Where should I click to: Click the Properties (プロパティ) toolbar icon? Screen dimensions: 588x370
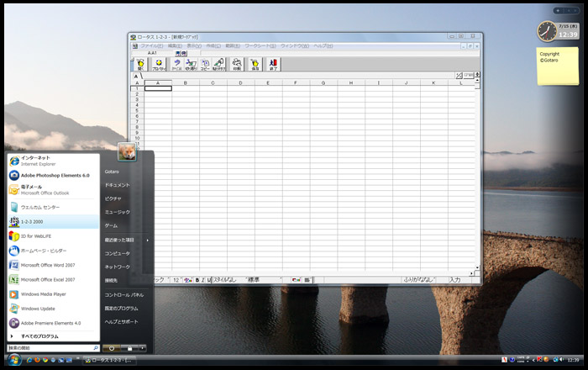coord(159,64)
